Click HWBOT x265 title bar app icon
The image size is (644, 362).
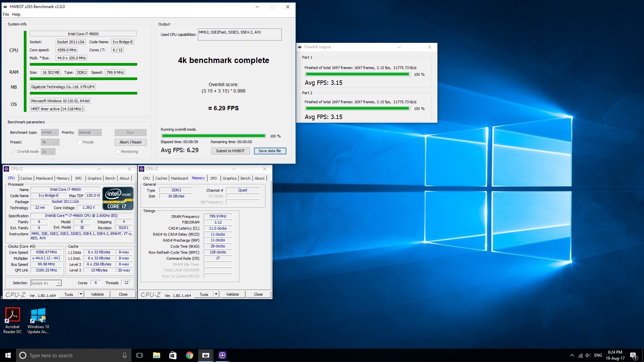[x=5, y=6]
